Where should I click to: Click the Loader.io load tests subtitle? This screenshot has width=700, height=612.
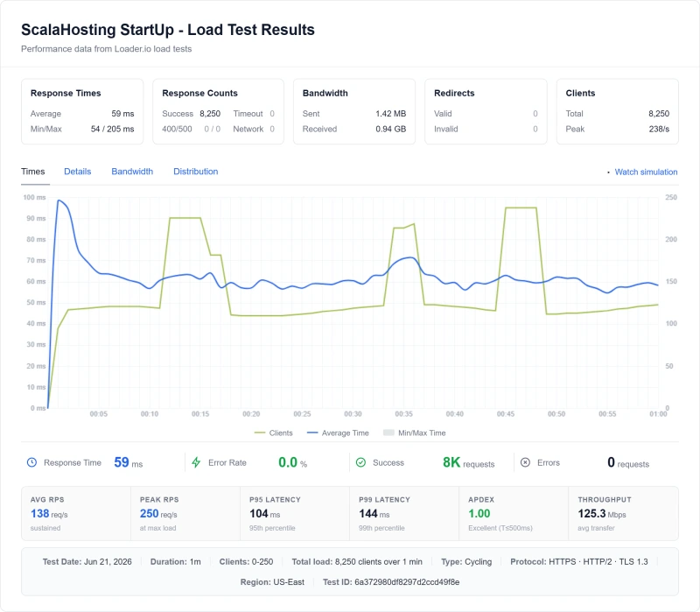[x=106, y=49]
